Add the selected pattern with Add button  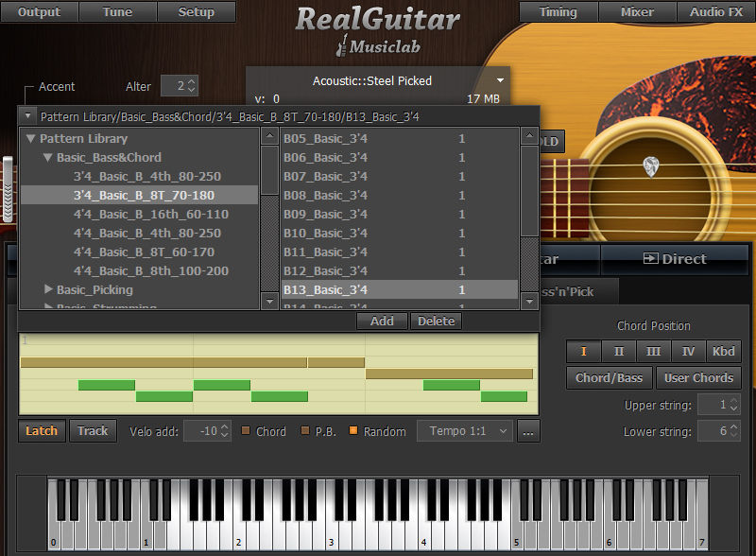[382, 321]
